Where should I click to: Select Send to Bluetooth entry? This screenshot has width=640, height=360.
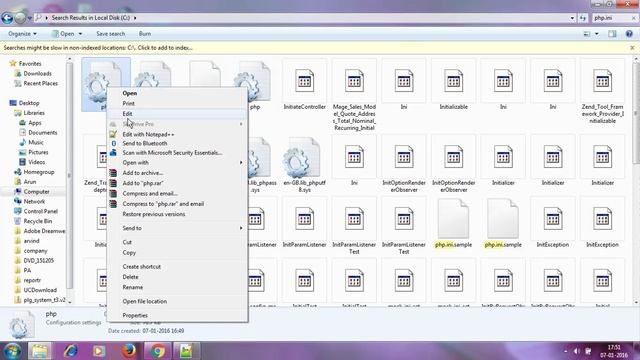(x=177, y=143)
